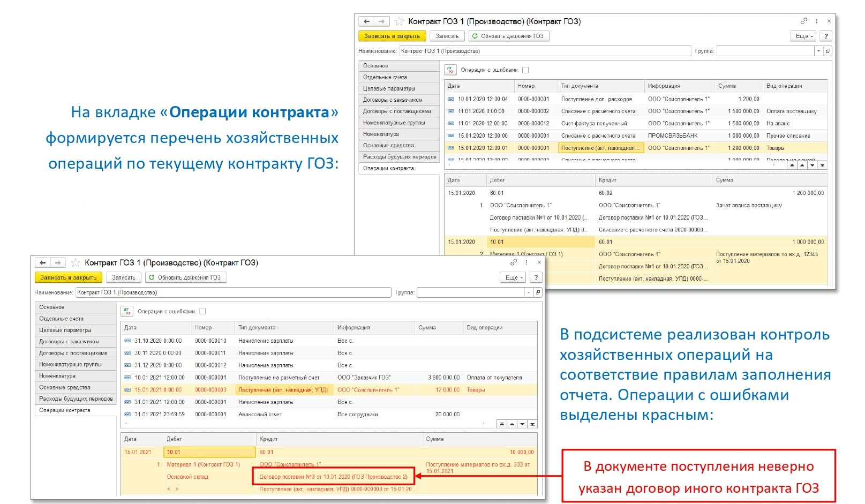Open Группа dropdown arrow in lower window
Viewport: 865px width, 504px height.
pos(528,292)
